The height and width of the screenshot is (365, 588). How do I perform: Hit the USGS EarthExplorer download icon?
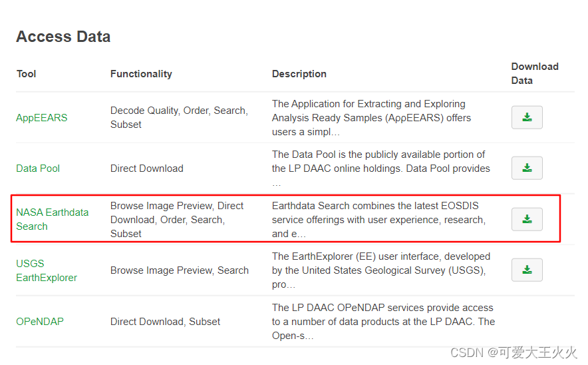[x=527, y=270]
